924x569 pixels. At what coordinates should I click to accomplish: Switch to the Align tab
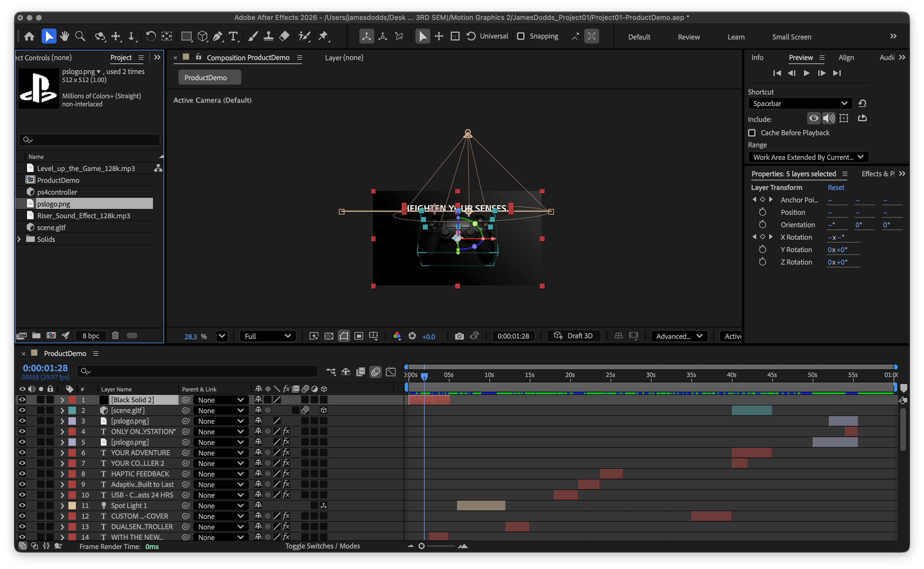846,58
